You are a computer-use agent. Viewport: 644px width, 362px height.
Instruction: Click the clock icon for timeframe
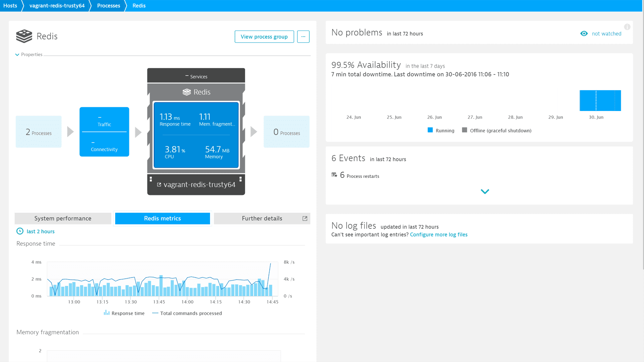tap(20, 231)
